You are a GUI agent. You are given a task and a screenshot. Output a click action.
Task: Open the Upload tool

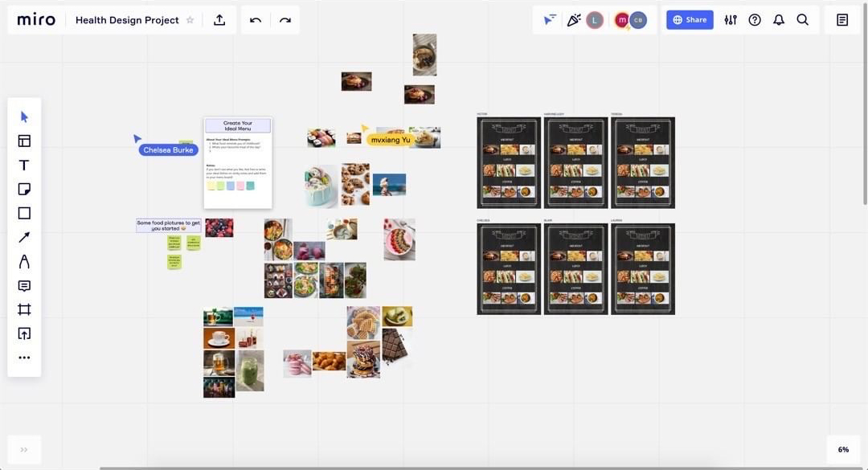tap(24, 333)
